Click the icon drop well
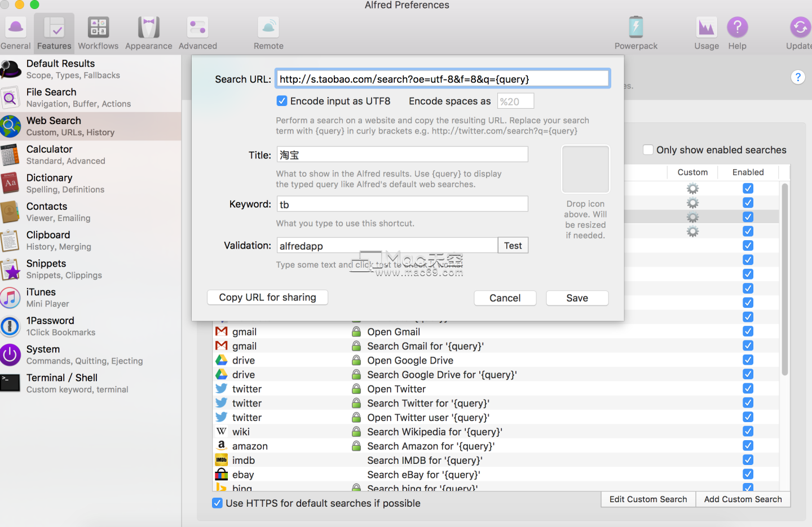The image size is (812, 527). tap(585, 169)
